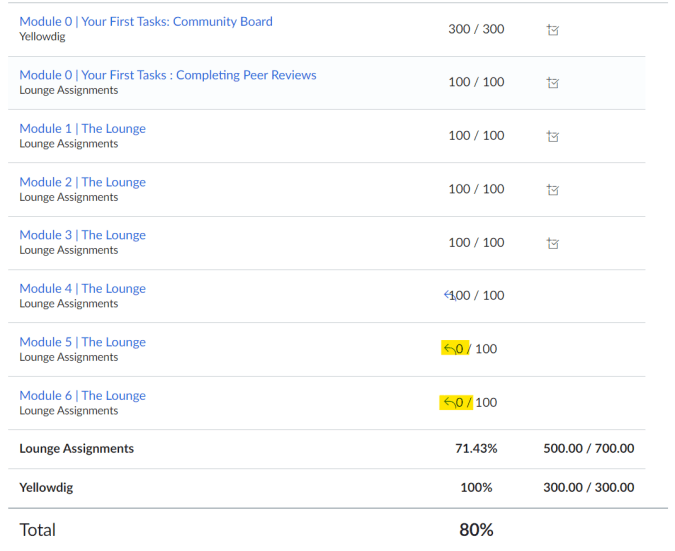
Task: Open Module 5 | The Lounge link
Action: click(82, 342)
